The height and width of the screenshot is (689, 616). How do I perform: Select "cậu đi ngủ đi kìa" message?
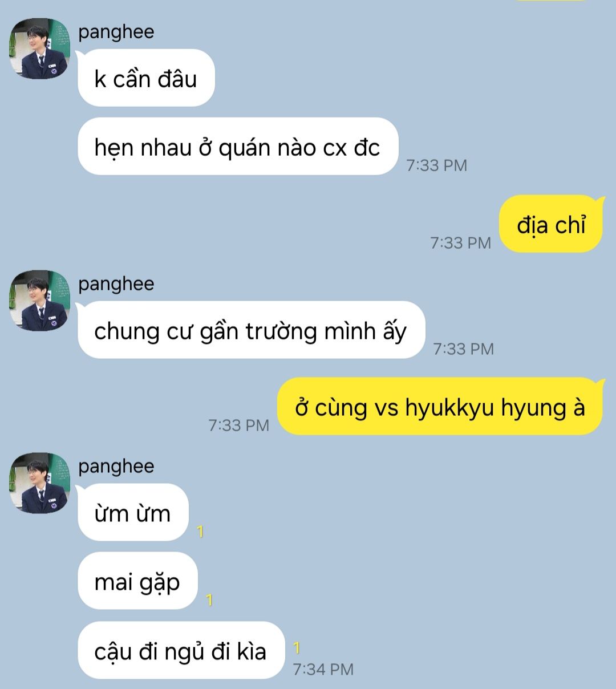click(181, 650)
